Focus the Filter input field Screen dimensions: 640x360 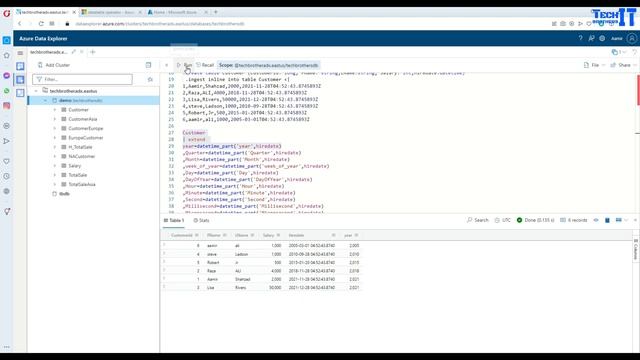(x=82, y=79)
